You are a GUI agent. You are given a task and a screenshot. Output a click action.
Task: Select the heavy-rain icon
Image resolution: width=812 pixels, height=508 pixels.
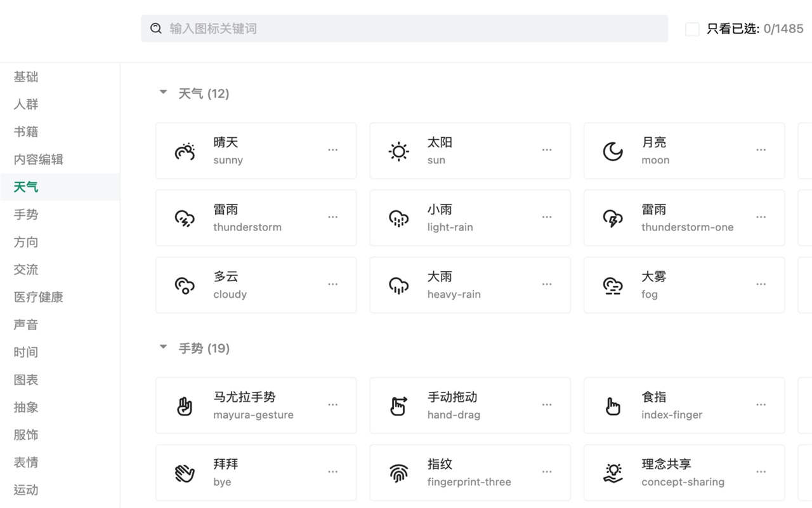(x=399, y=286)
